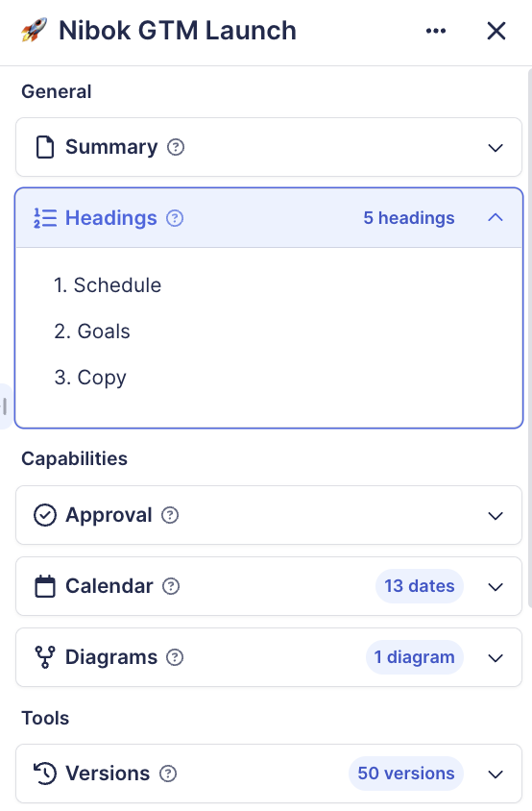532x811 pixels.
Task: Close the Nibok GTM Launch panel
Action: point(496,31)
